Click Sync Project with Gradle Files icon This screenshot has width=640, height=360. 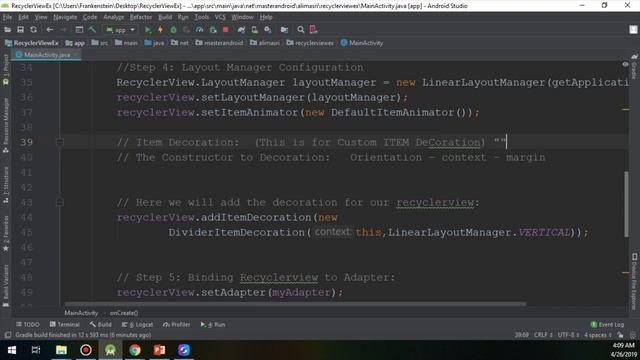(241, 30)
